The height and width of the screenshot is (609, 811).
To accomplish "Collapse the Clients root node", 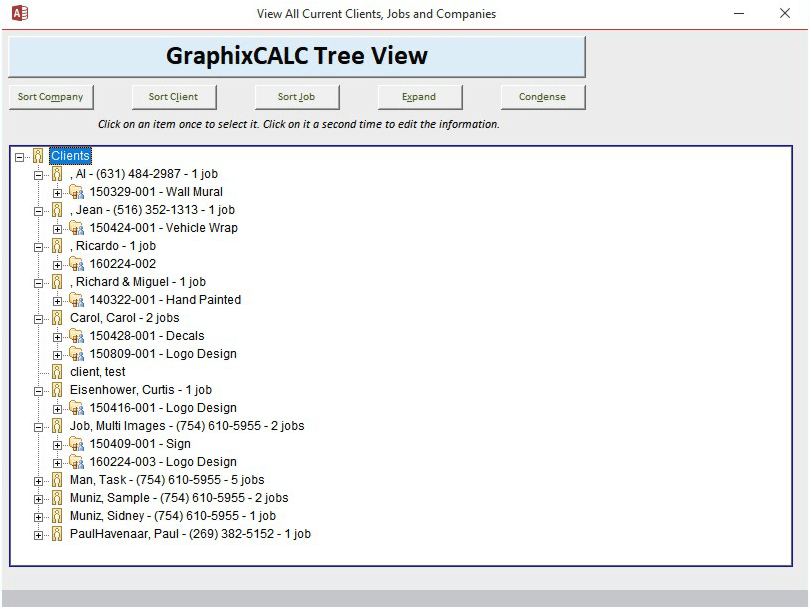I will [x=20, y=155].
